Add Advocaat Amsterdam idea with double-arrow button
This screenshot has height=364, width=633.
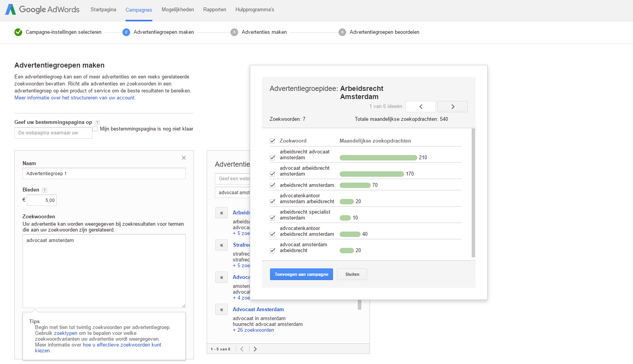(221, 310)
